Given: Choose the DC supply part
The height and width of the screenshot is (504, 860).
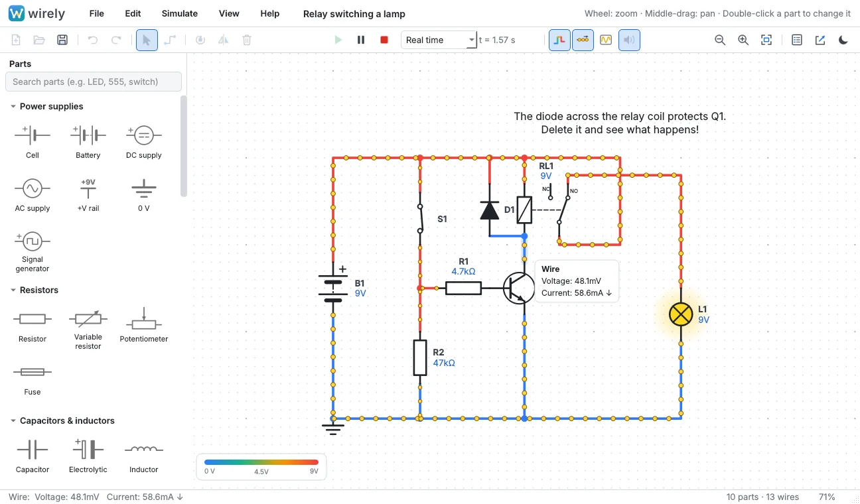Looking at the screenshot, I should [144, 142].
